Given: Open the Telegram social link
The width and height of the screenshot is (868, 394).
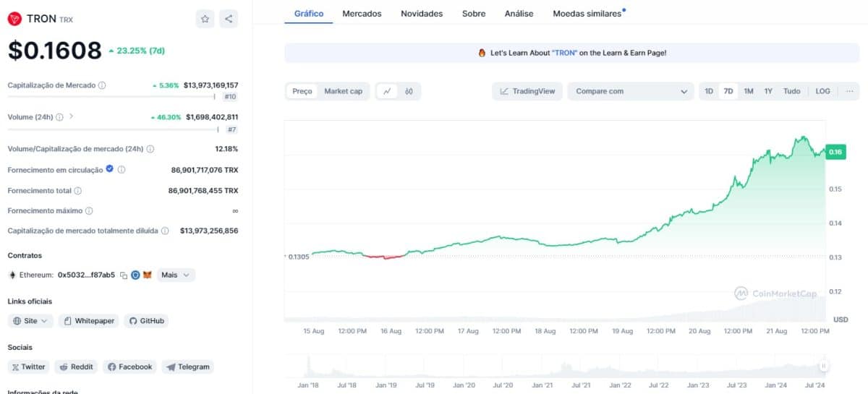Looking at the screenshot, I should [188, 367].
